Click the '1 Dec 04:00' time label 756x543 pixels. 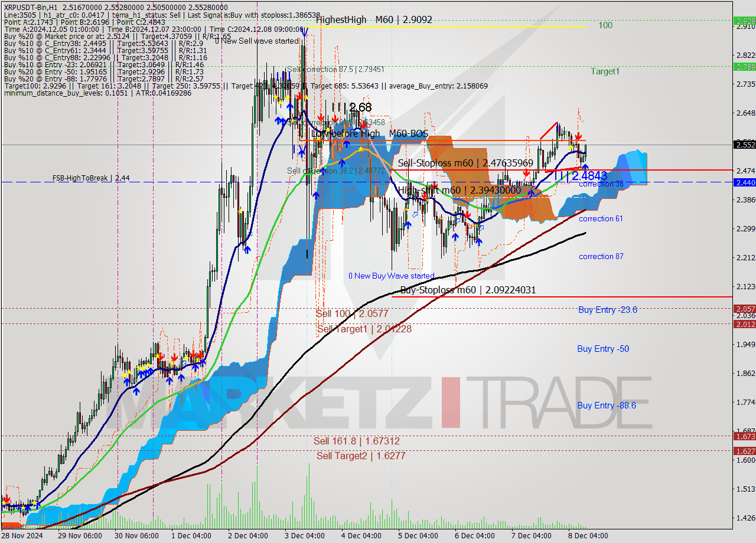point(191,535)
